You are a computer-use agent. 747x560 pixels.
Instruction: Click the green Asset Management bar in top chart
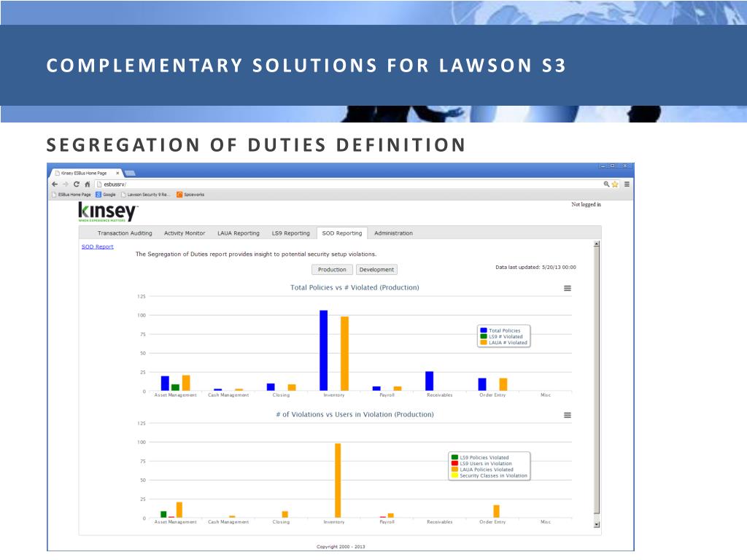pos(175,388)
